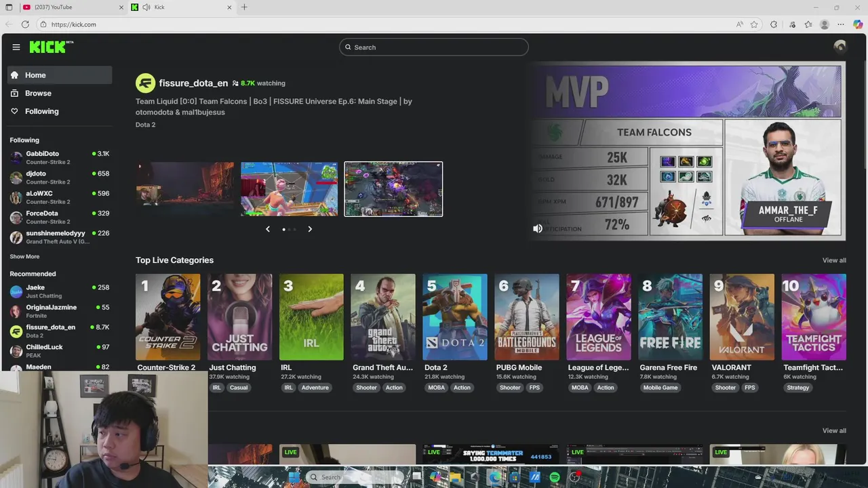Viewport: 868px width, 488px height.
Task: Click Shooter tag under Grand Theft Auto
Action: click(x=366, y=388)
